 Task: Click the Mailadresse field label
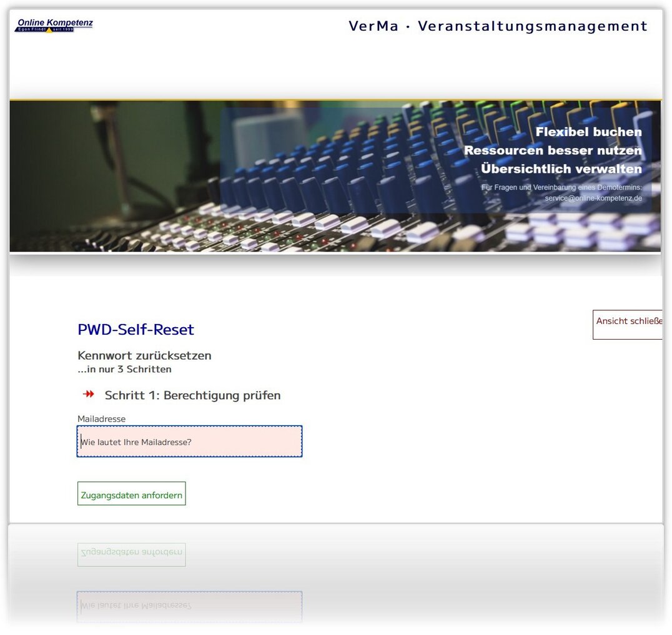[102, 419]
